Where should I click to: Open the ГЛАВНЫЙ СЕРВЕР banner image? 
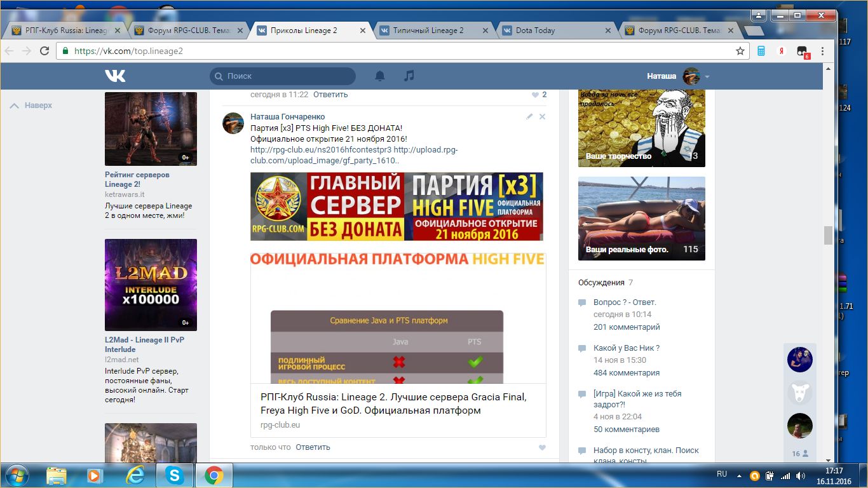[397, 207]
